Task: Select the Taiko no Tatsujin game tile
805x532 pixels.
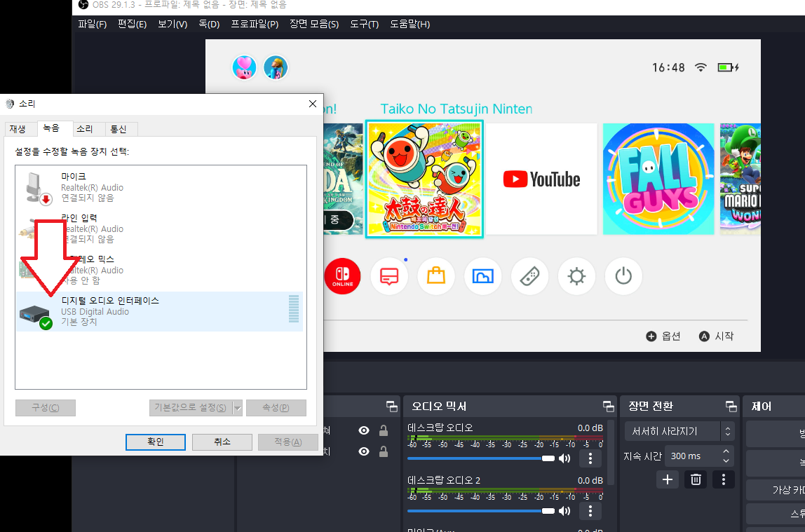Action: pyautogui.click(x=424, y=179)
